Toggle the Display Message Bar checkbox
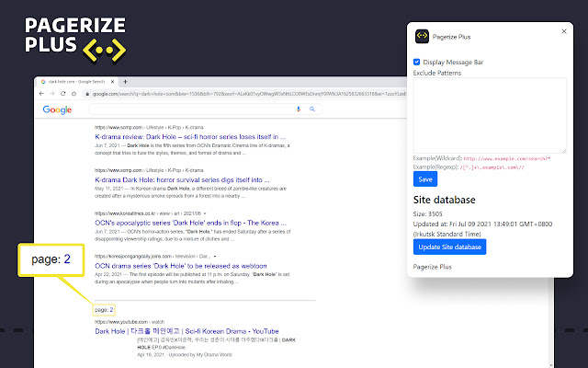The height and width of the screenshot is (368, 588). 417,62
